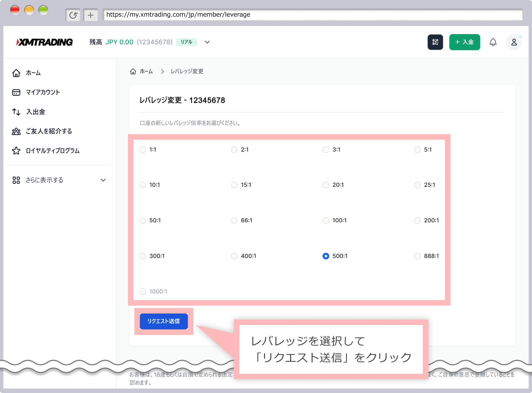Open the user profile avatar icon
This screenshot has width=532, height=393.
[514, 42]
